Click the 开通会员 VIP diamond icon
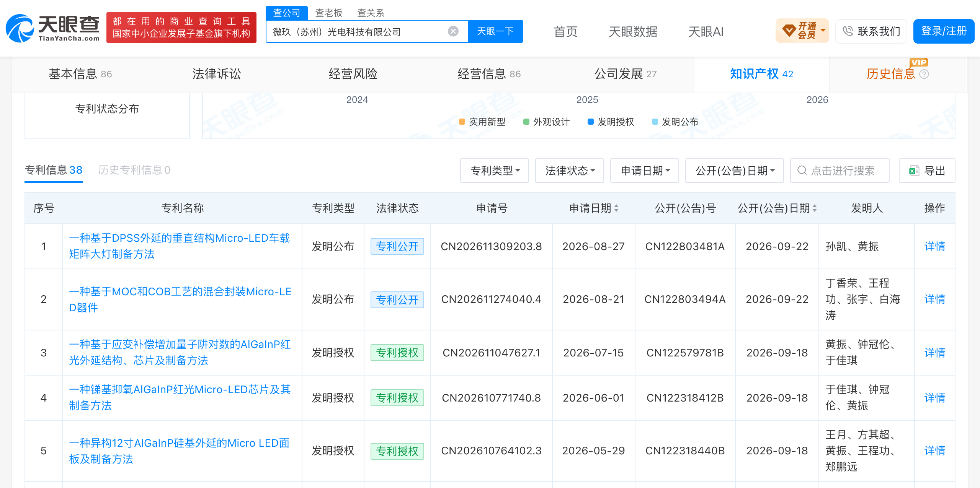Image resolution: width=980 pixels, height=488 pixels. pyautogui.click(x=789, y=31)
